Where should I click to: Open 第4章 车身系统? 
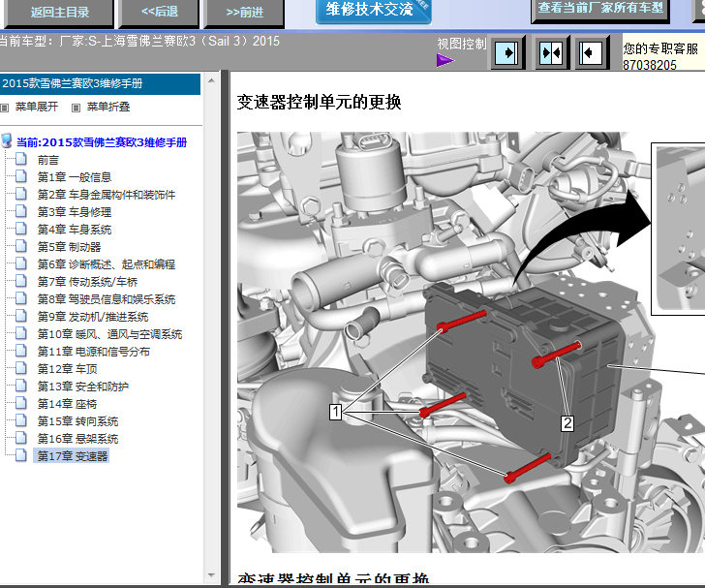75,230
